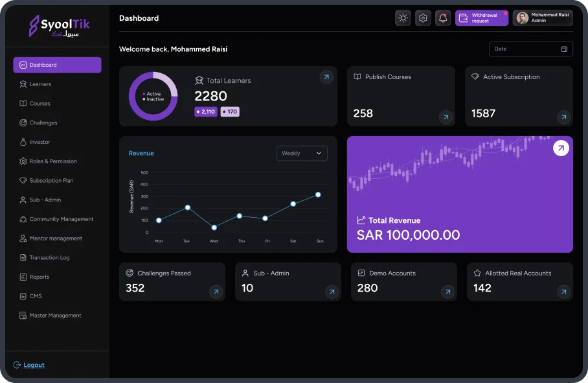
Task: Select Learners in the sidebar
Action: click(x=40, y=84)
